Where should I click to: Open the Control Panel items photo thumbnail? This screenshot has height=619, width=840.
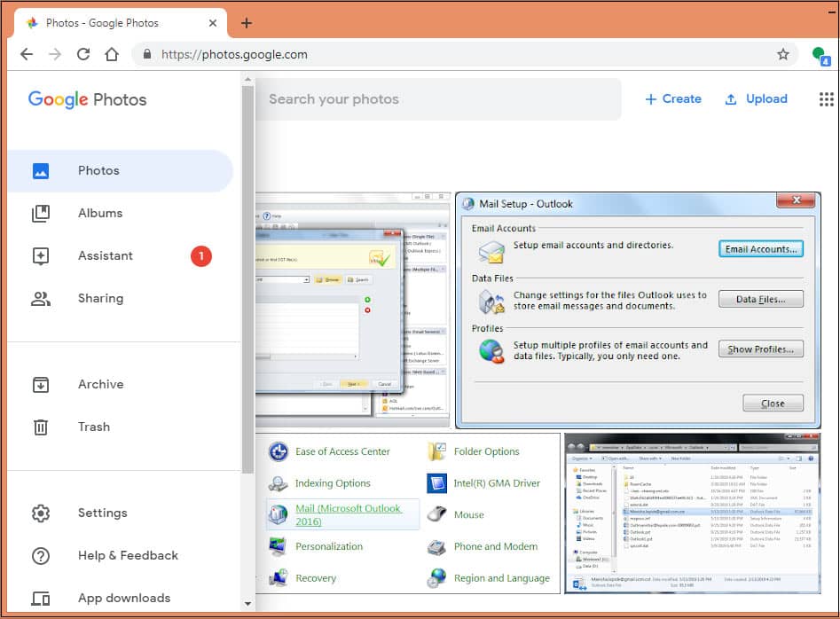408,513
